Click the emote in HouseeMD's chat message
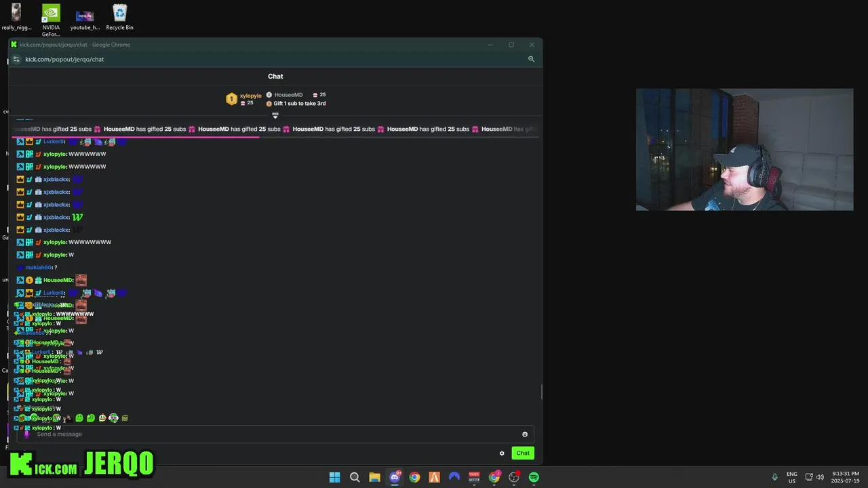Image resolution: width=868 pixels, height=488 pixels. coord(81,280)
